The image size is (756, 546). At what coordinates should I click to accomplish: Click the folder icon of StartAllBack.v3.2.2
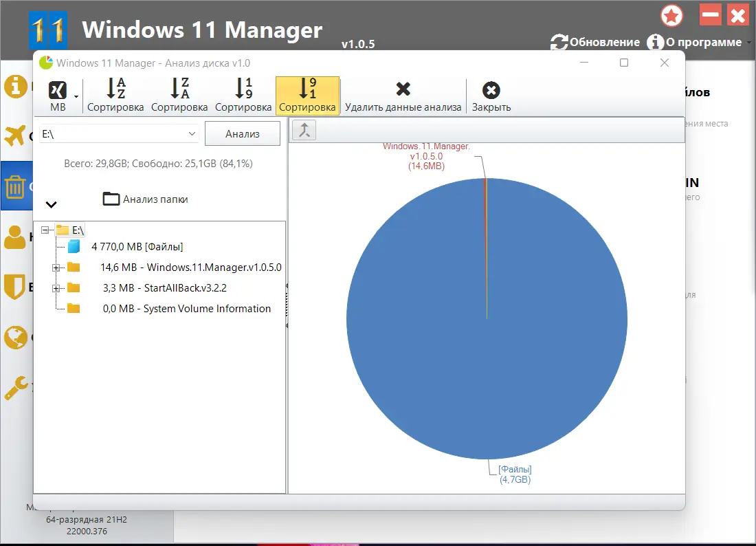(74, 288)
